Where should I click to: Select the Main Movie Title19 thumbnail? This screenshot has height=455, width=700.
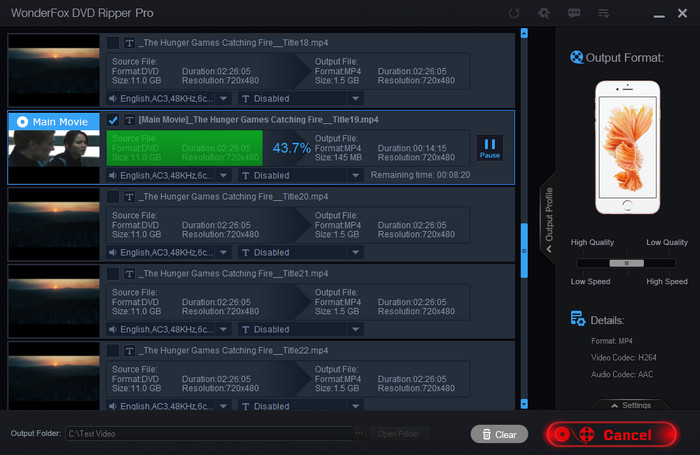coord(54,147)
